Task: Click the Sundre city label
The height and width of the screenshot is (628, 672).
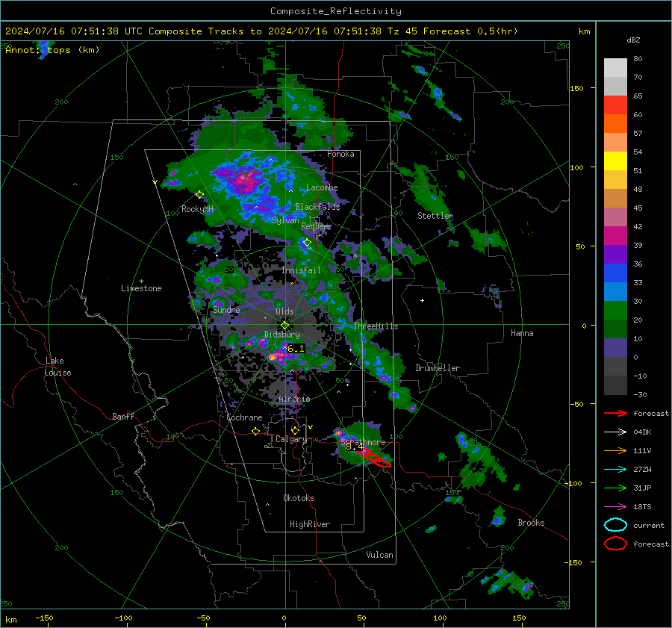Action: tap(226, 309)
